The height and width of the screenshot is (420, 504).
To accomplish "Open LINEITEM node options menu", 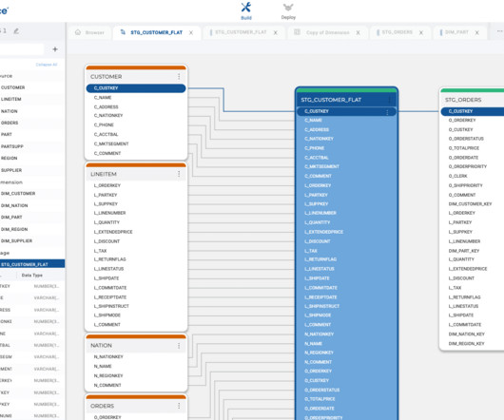I will click(179, 174).
